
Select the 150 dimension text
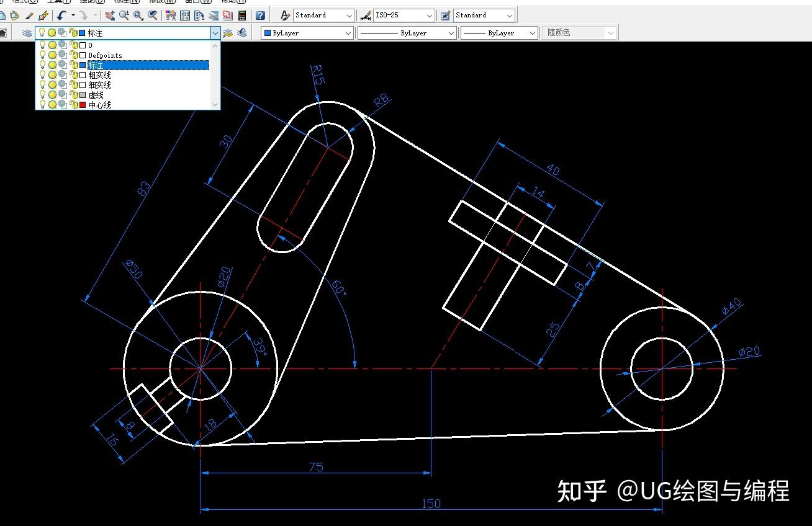(431, 503)
